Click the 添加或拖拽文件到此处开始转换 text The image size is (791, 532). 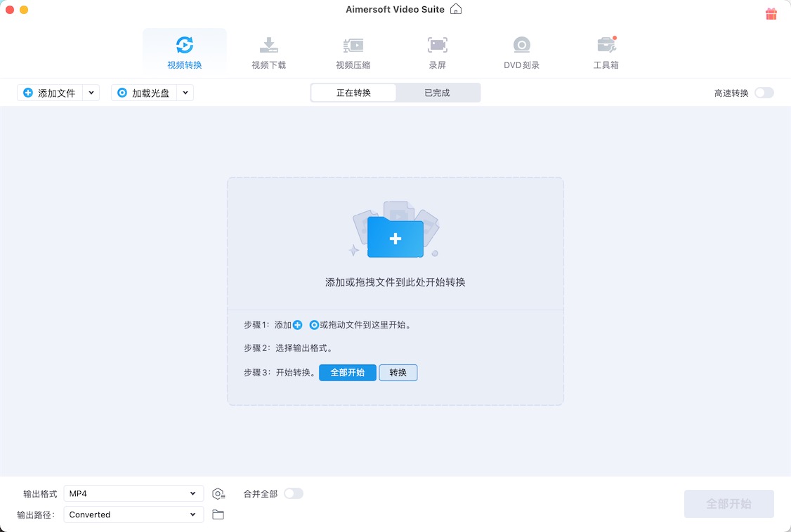pyautogui.click(x=395, y=282)
